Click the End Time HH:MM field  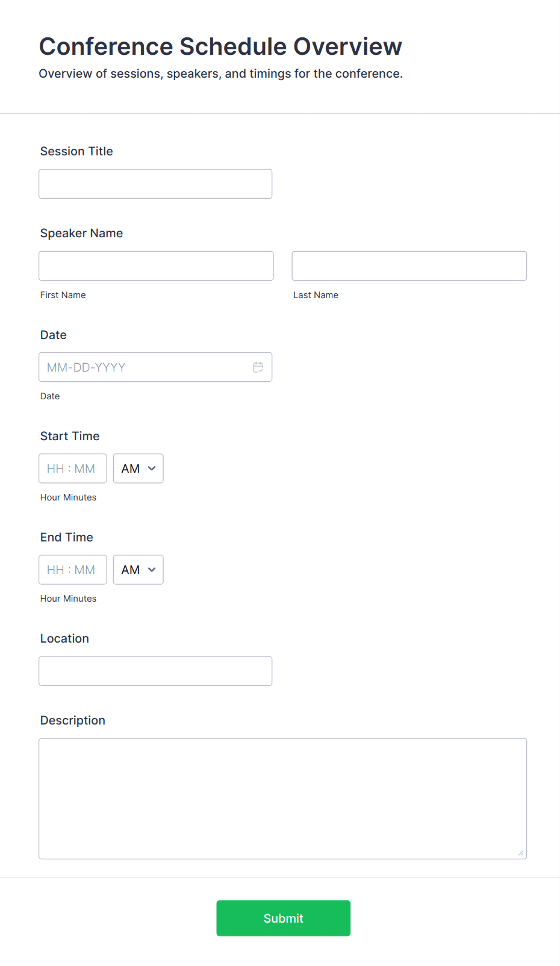[x=72, y=570]
